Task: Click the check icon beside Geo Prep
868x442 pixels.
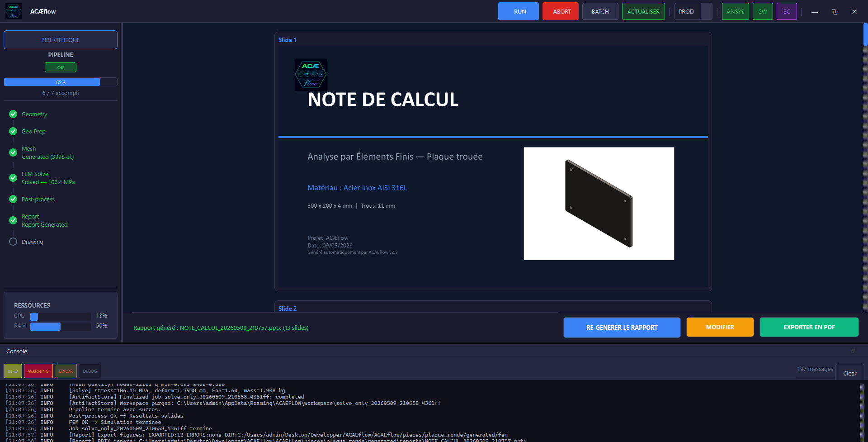Action: pyautogui.click(x=13, y=131)
